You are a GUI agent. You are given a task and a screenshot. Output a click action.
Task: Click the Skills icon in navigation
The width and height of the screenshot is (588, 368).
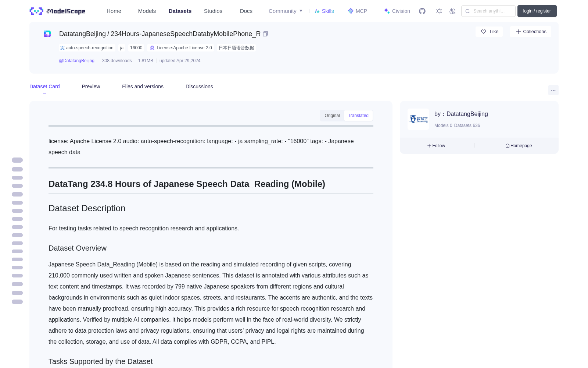[x=317, y=11]
